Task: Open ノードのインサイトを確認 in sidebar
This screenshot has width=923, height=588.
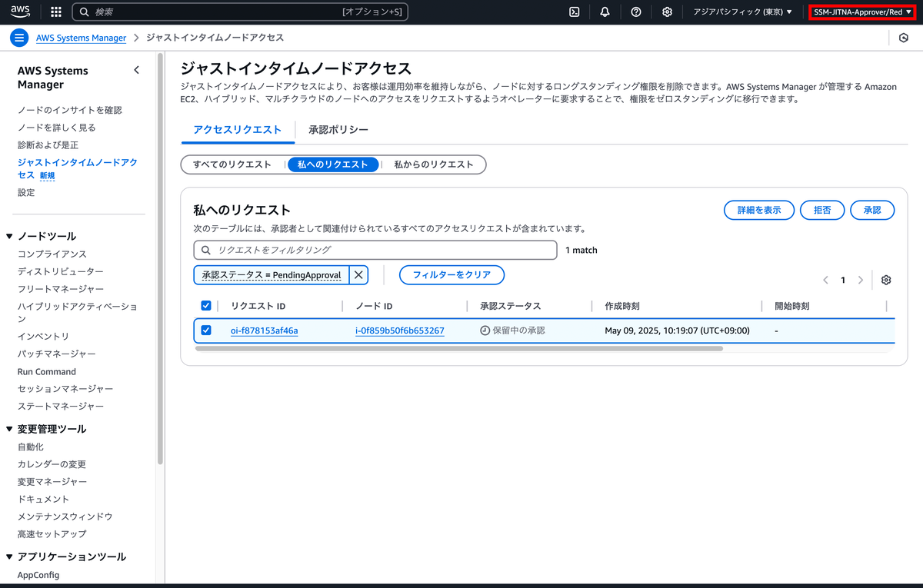Action: [70, 110]
